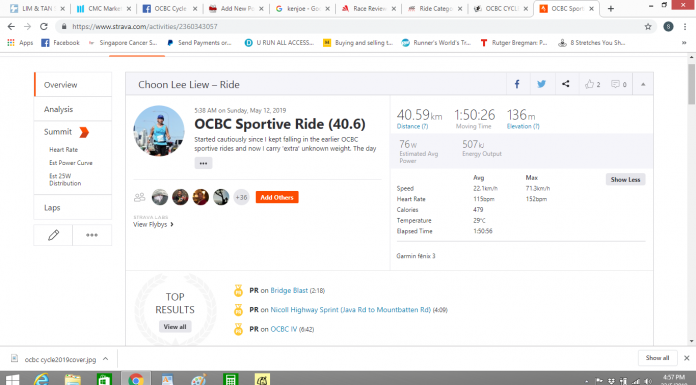
Task: Click the +36 other athletes badge
Action: 241,197
